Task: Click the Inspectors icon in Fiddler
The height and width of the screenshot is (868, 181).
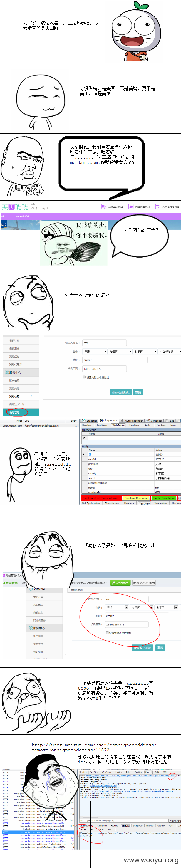Action: 101,421
